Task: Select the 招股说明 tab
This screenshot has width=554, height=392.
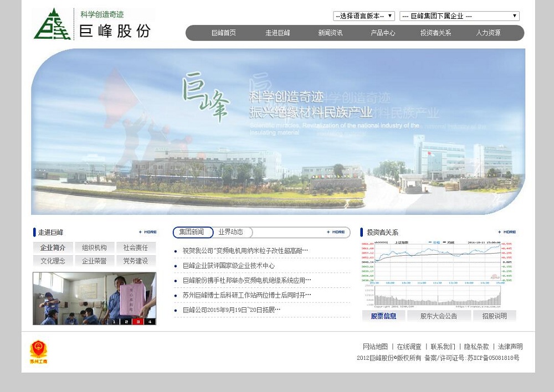Action: click(x=494, y=316)
